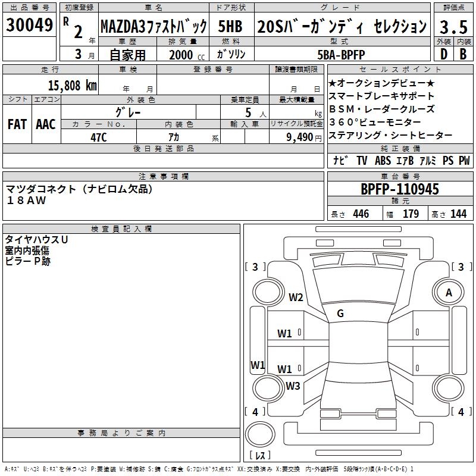Select the model code 5BA-BPFP

(341, 55)
